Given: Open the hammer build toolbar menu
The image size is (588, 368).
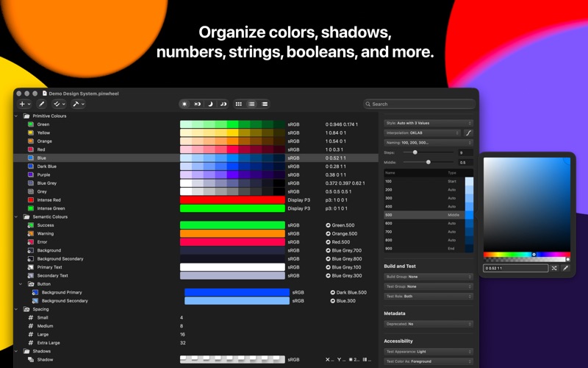Looking at the screenshot, I should coord(79,104).
